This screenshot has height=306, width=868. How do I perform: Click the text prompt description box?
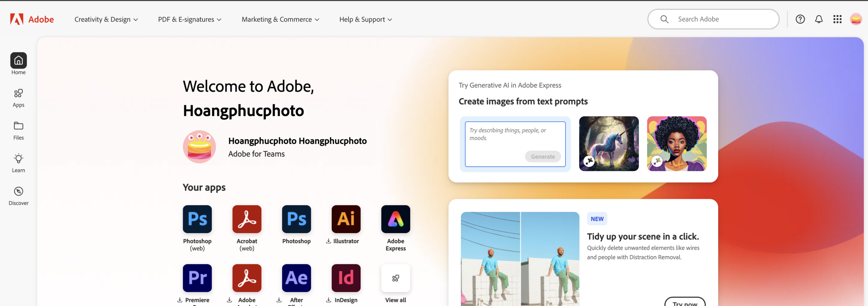pos(515,144)
